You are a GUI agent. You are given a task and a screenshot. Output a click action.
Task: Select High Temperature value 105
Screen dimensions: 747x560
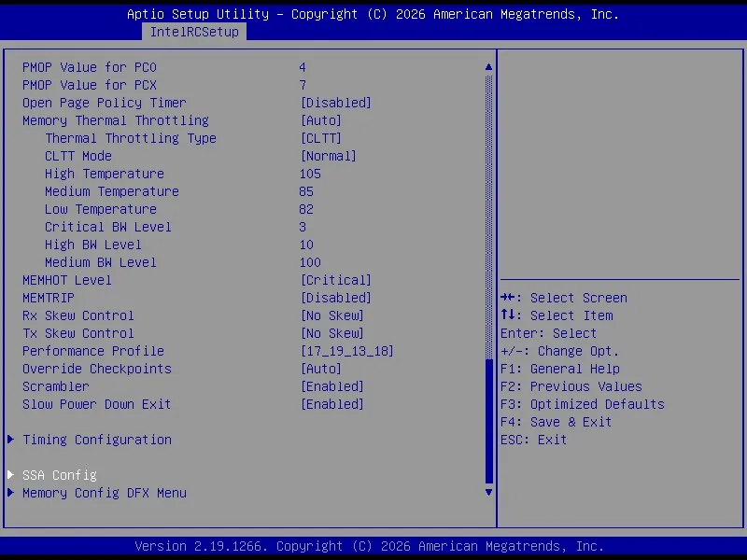pos(310,174)
